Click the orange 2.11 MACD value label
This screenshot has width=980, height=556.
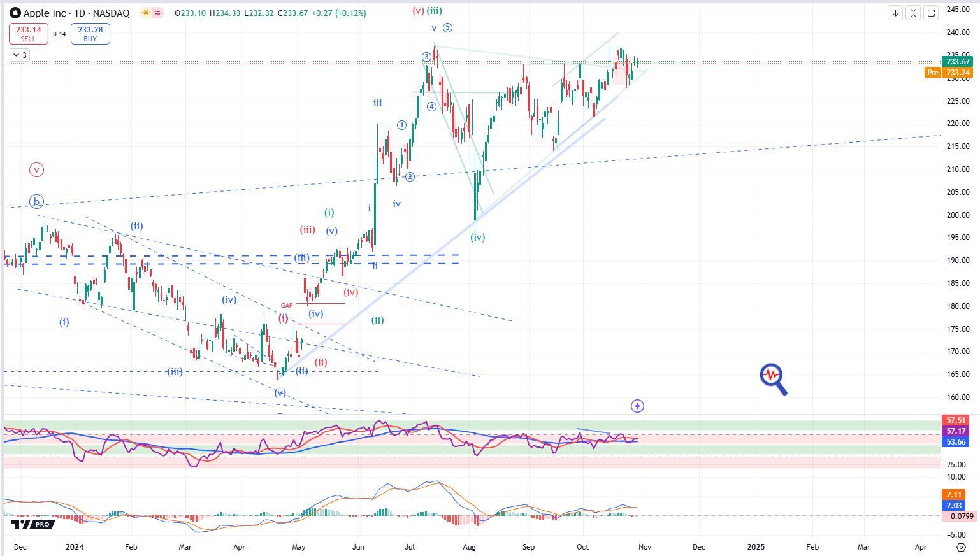pyautogui.click(x=953, y=495)
